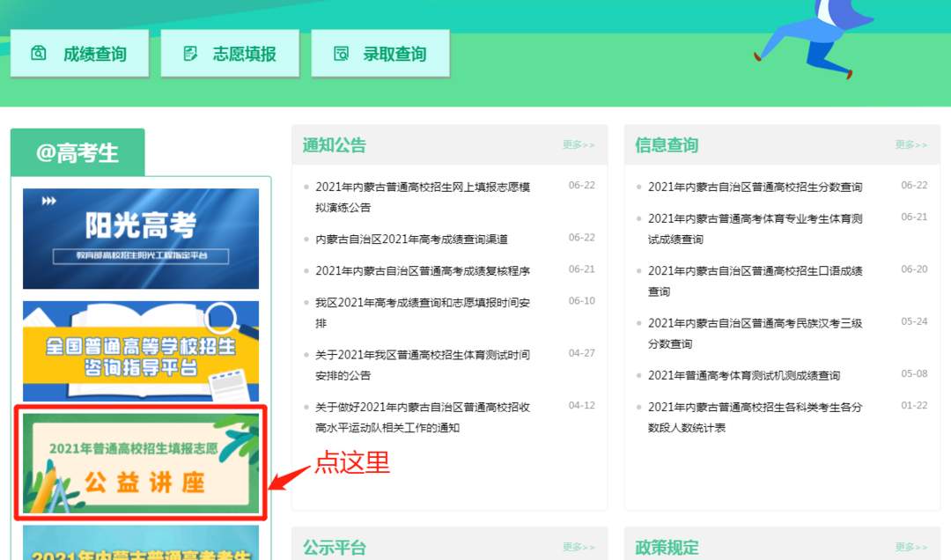Open the 志愿填报 button
The height and width of the screenshot is (560, 951).
230,54
